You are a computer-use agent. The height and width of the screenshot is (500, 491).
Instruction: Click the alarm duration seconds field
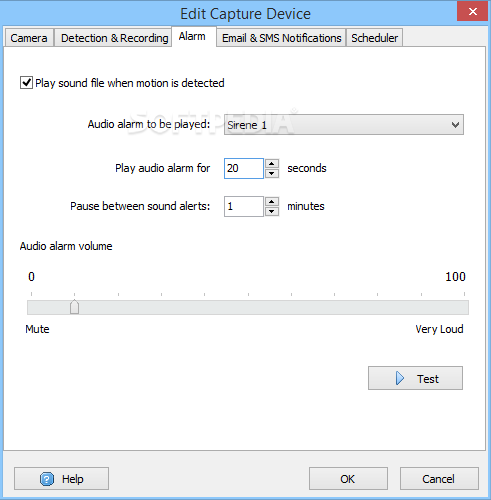(x=244, y=168)
